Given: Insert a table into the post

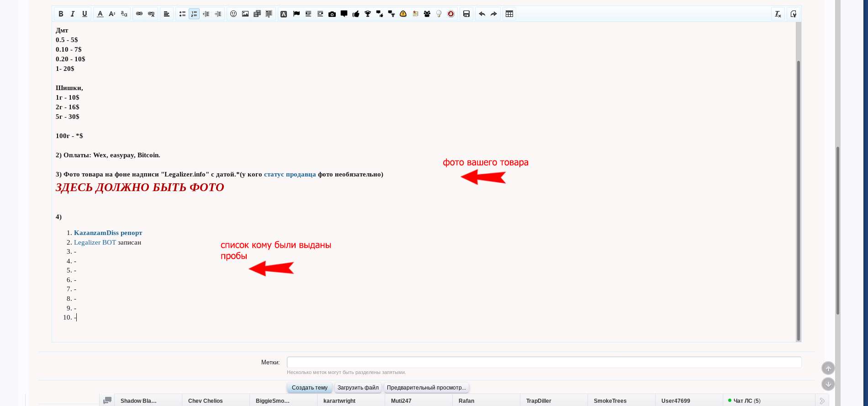Looking at the screenshot, I should tap(509, 14).
